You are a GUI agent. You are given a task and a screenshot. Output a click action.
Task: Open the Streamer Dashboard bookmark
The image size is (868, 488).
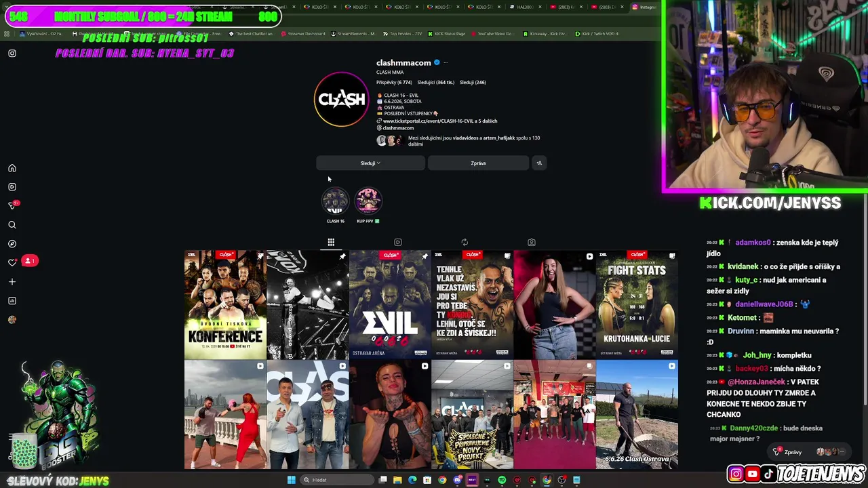302,33
